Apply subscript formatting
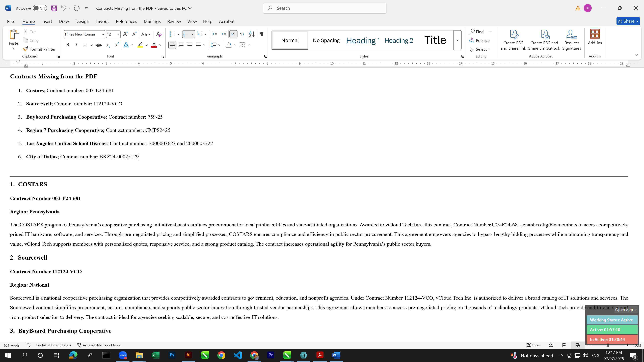 pyautogui.click(x=108, y=45)
